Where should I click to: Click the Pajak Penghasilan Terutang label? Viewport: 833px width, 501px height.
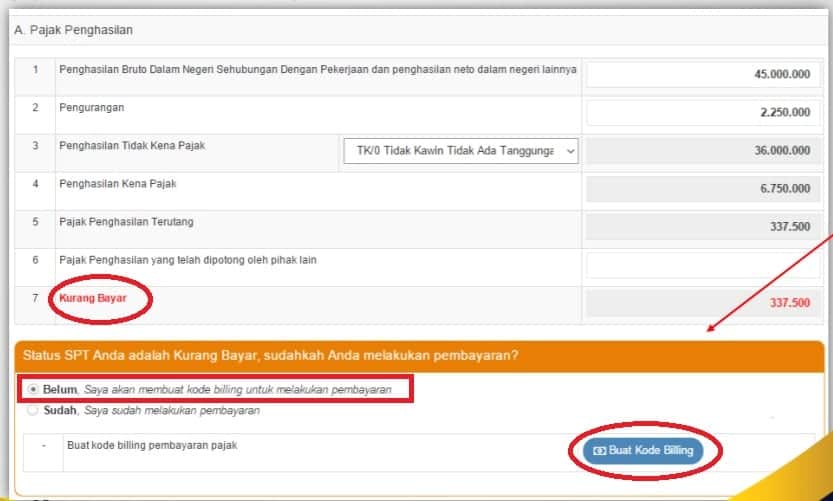click(126, 222)
